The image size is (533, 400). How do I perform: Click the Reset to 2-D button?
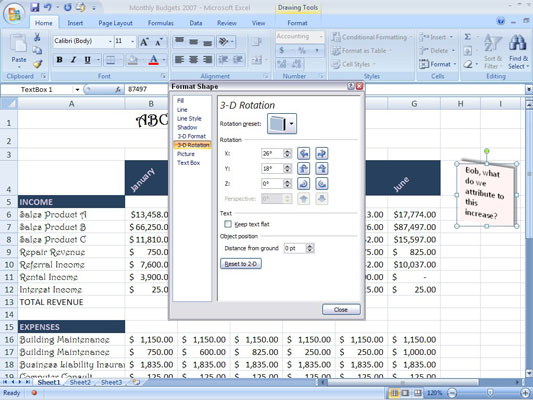241,264
